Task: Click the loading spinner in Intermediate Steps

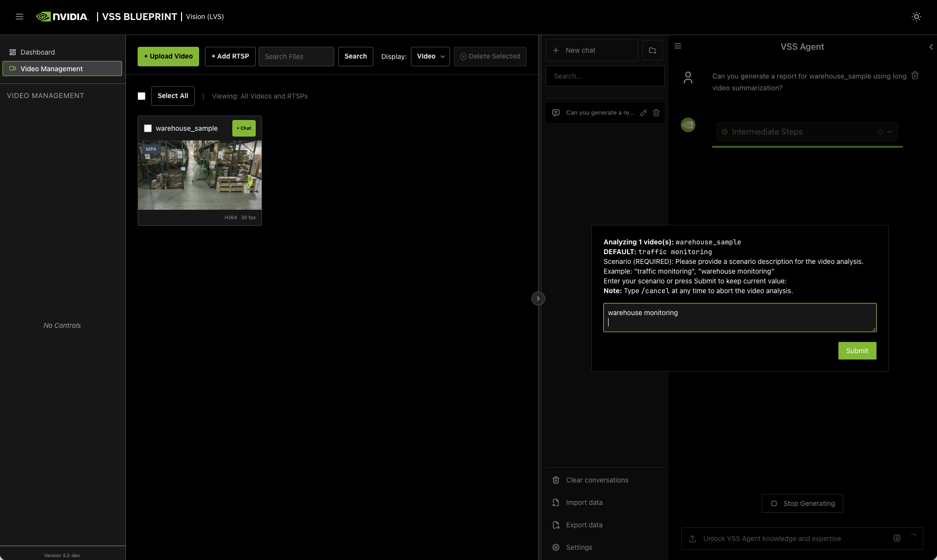Action: (880, 132)
